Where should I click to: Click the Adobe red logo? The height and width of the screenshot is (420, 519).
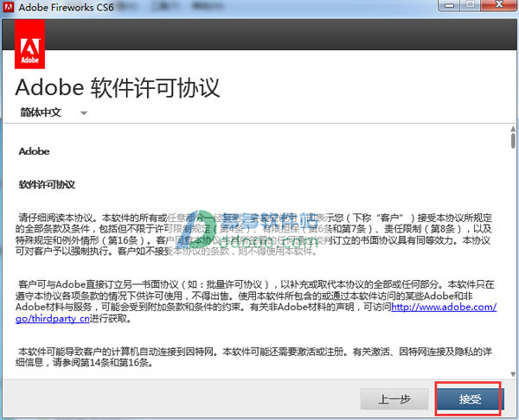tap(29, 44)
